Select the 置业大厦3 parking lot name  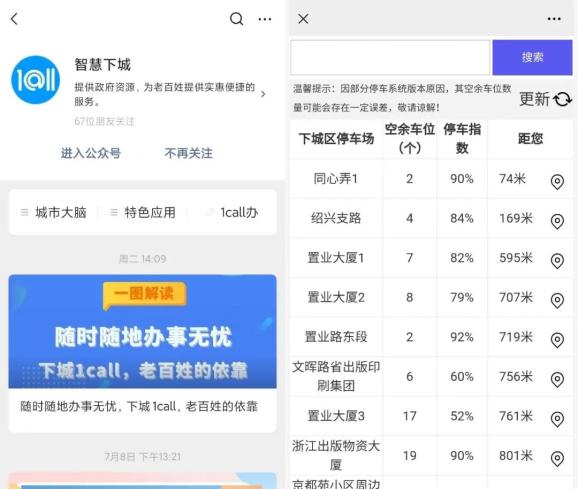tap(336, 416)
